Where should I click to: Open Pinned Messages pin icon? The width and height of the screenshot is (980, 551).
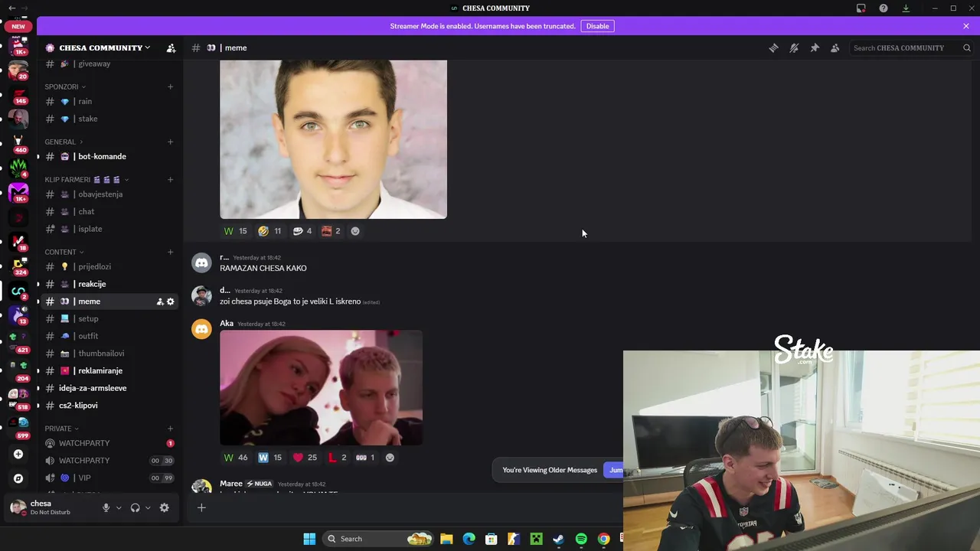pos(815,47)
